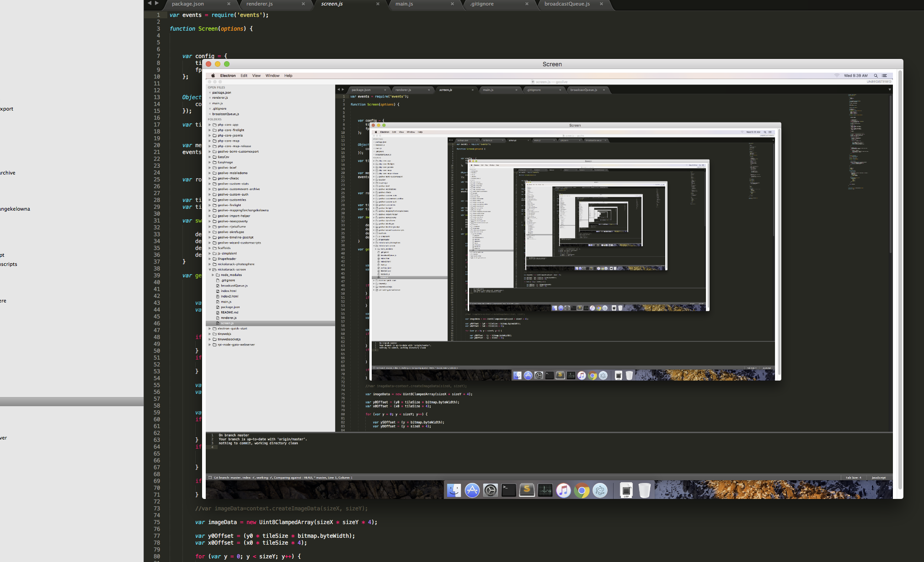
Task: Click the Electron atom dock icon
Action: click(600, 490)
